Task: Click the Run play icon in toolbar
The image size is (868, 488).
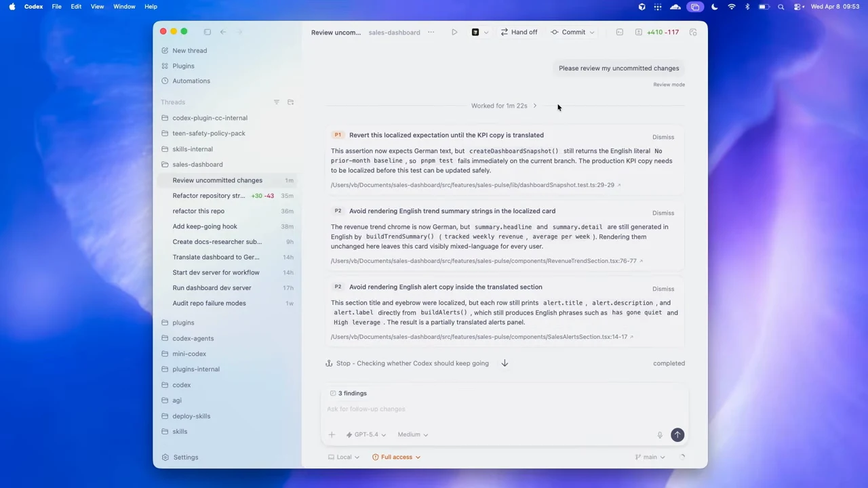Action: coord(454,32)
